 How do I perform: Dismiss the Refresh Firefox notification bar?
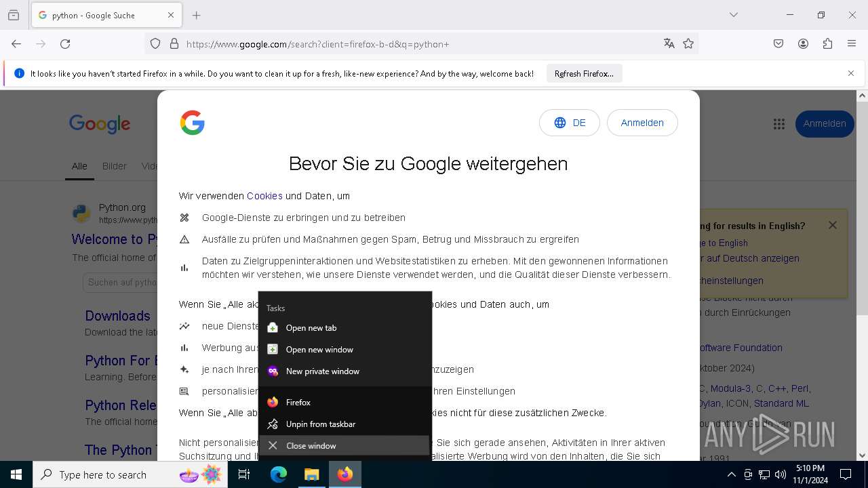[851, 73]
